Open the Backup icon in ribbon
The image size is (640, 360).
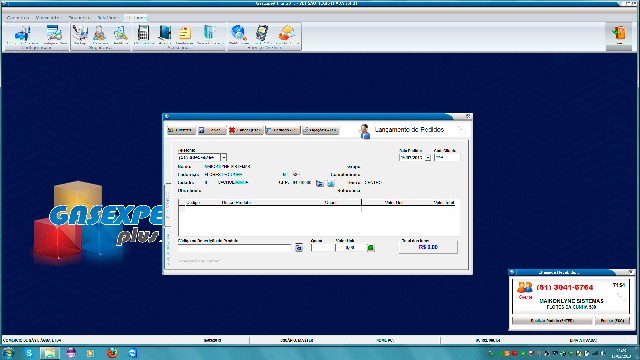[80, 35]
